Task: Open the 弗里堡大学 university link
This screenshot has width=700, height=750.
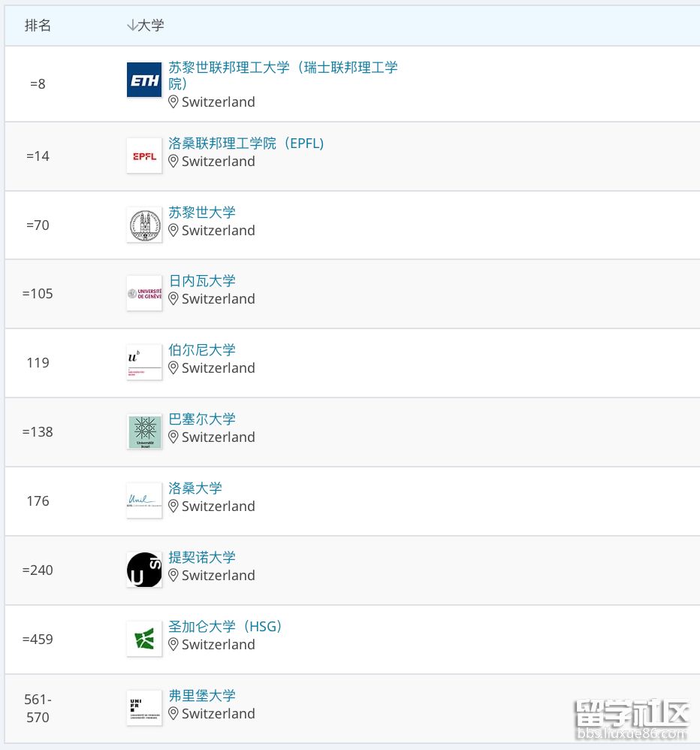Action: tap(202, 695)
